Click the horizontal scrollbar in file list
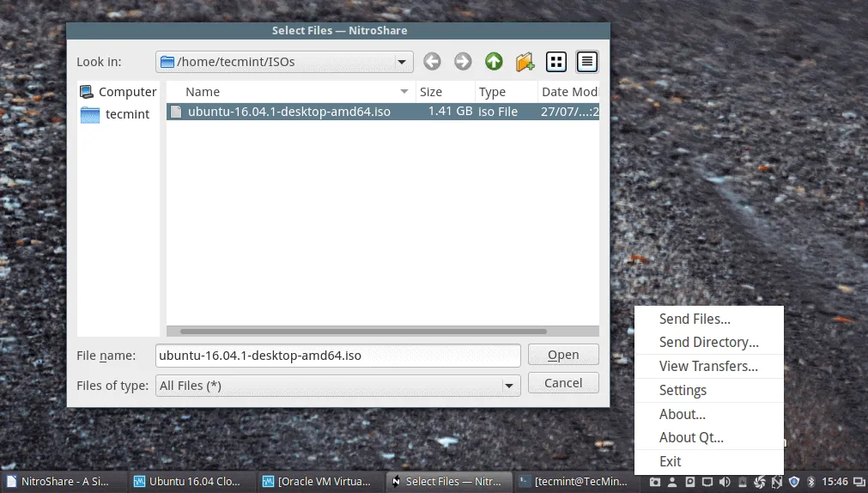Image resolution: width=868 pixels, height=493 pixels. click(x=363, y=331)
